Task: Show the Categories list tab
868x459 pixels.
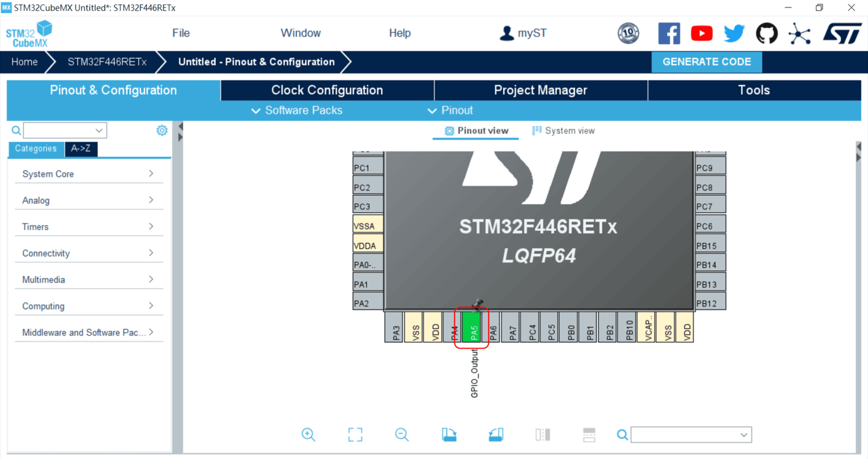Action: click(36, 149)
